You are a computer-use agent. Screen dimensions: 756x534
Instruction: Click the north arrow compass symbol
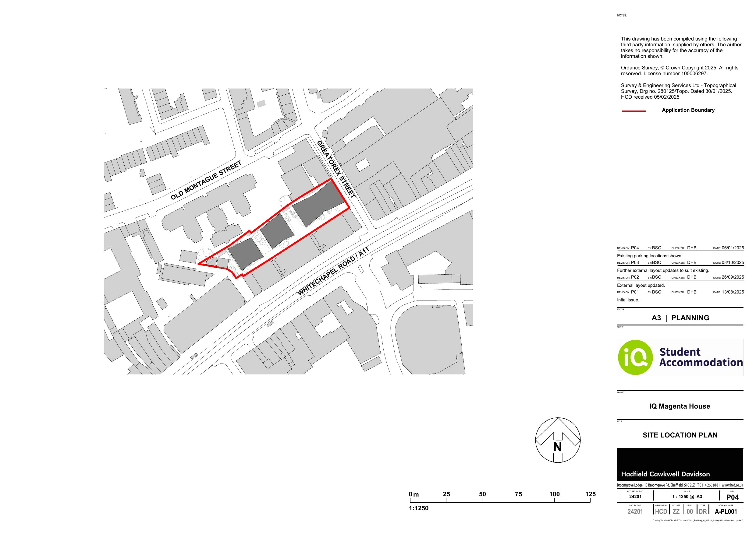pos(558,440)
